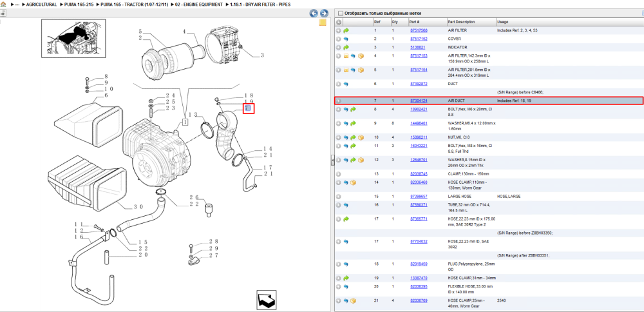Open the AGRICULTURAL breadcrumb
Viewport: 644px width, 312px height.
(x=41, y=5)
